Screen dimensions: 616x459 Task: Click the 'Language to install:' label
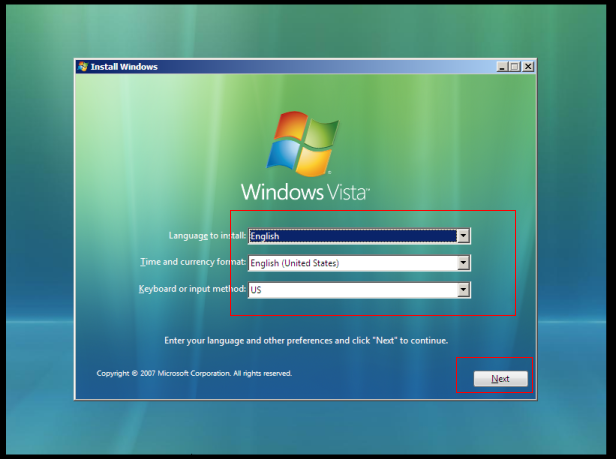point(207,235)
